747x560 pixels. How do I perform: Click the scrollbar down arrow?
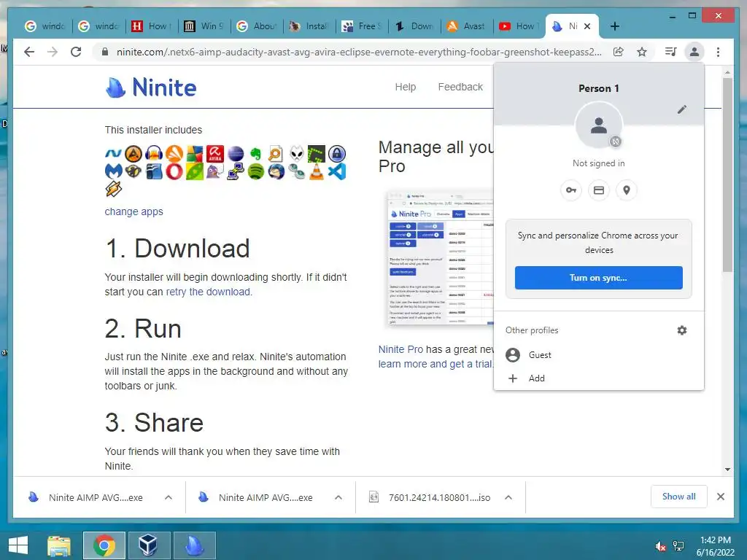click(x=727, y=469)
